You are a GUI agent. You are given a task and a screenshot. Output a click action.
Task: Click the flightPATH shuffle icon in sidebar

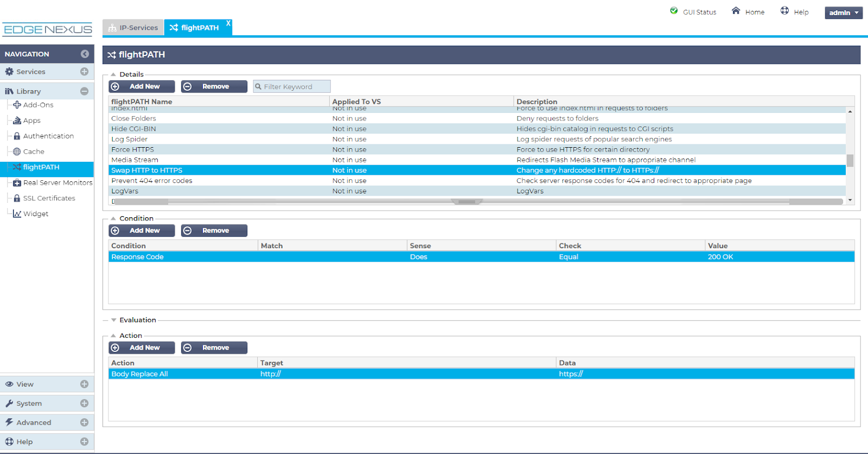click(x=17, y=167)
